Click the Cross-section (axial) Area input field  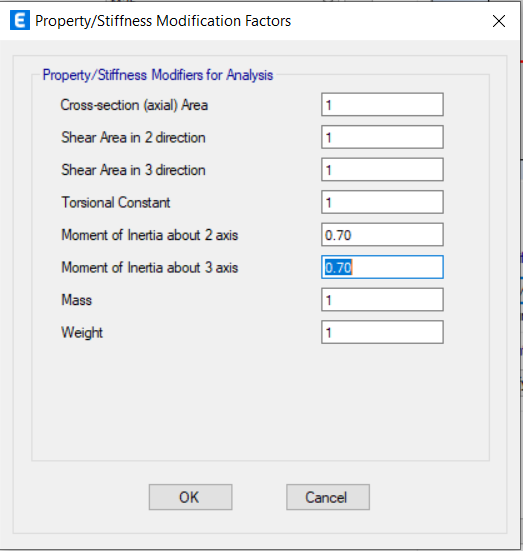pos(382,105)
